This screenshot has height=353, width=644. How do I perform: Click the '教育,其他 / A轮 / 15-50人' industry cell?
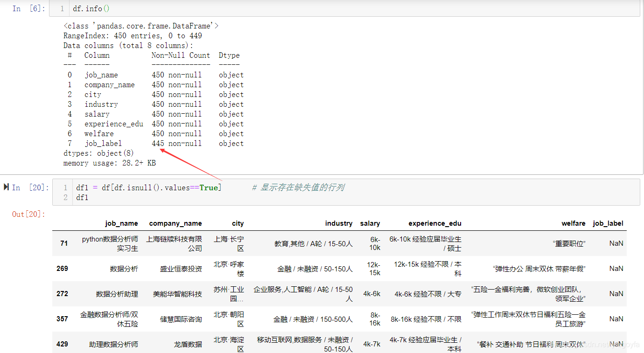coord(314,243)
